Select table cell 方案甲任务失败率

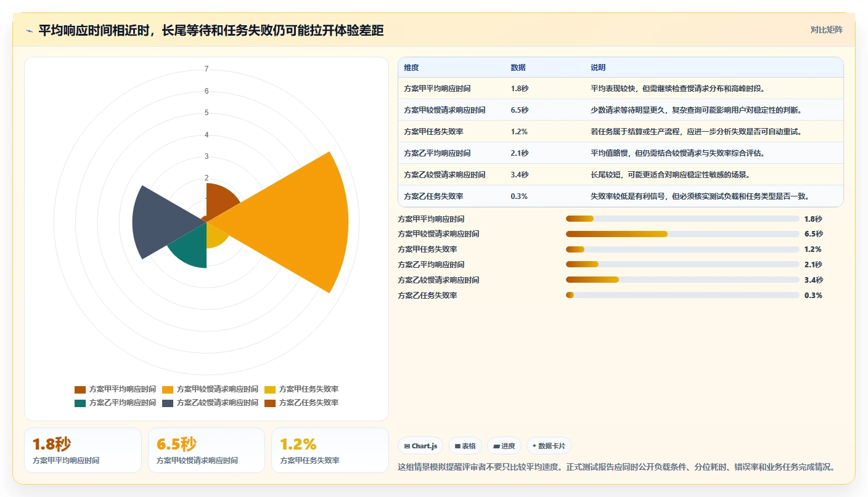(433, 132)
